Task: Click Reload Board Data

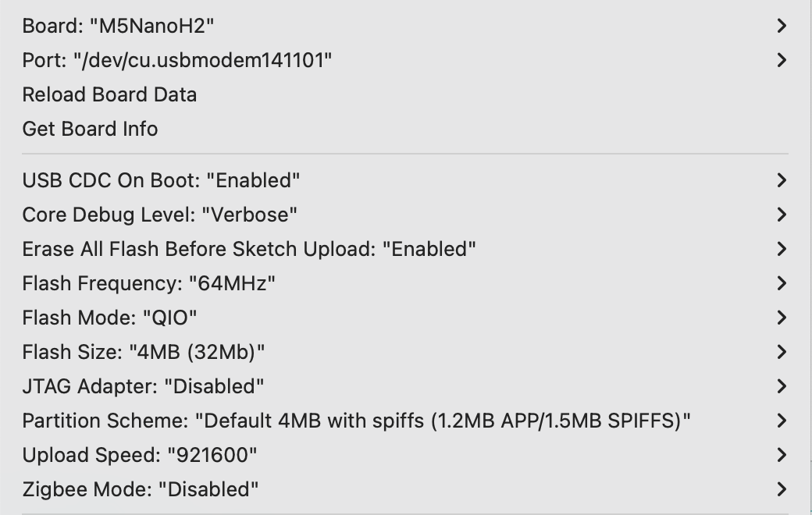Action: pos(109,94)
